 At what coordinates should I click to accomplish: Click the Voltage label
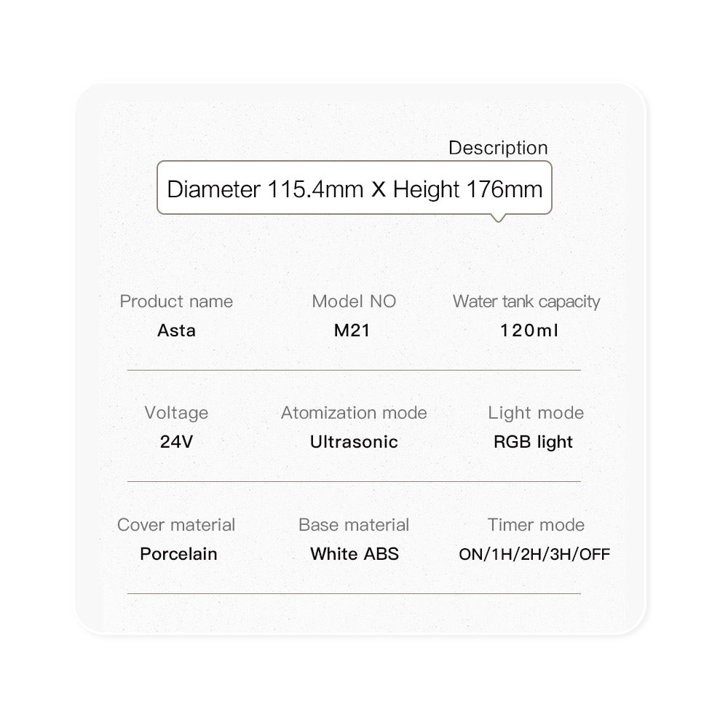[176, 413]
